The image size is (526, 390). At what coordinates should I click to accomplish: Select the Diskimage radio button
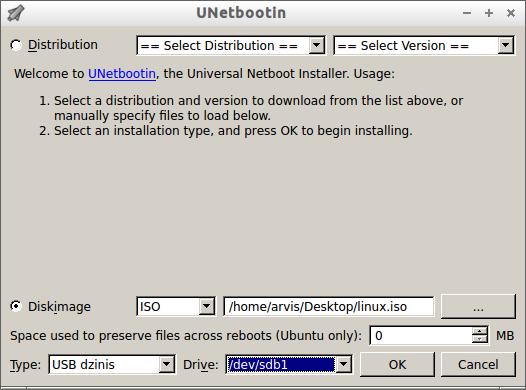[16, 306]
